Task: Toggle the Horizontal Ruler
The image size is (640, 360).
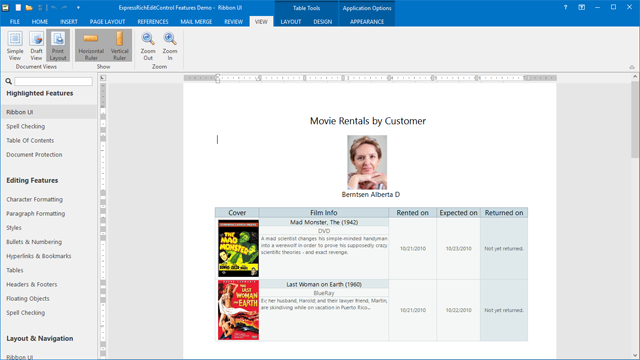Action: (x=91, y=46)
